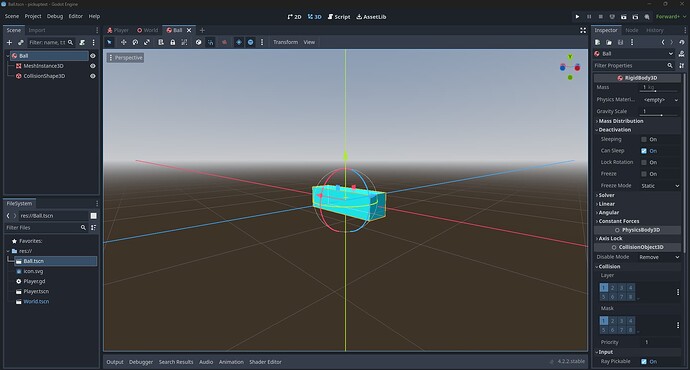Viewport: 690px width, 370px height.
Task: Select the Rotate mode tool icon
Action: pyautogui.click(x=135, y=42)
